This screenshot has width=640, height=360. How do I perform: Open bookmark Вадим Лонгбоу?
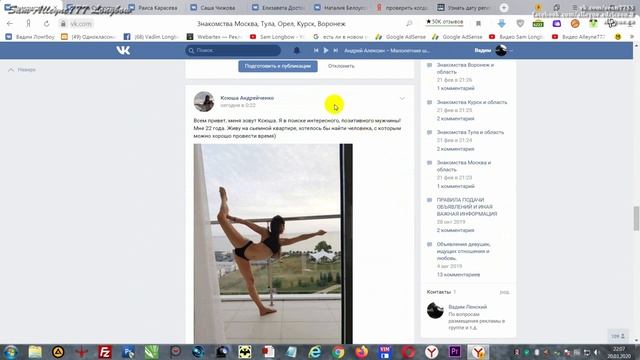point(30,37)
